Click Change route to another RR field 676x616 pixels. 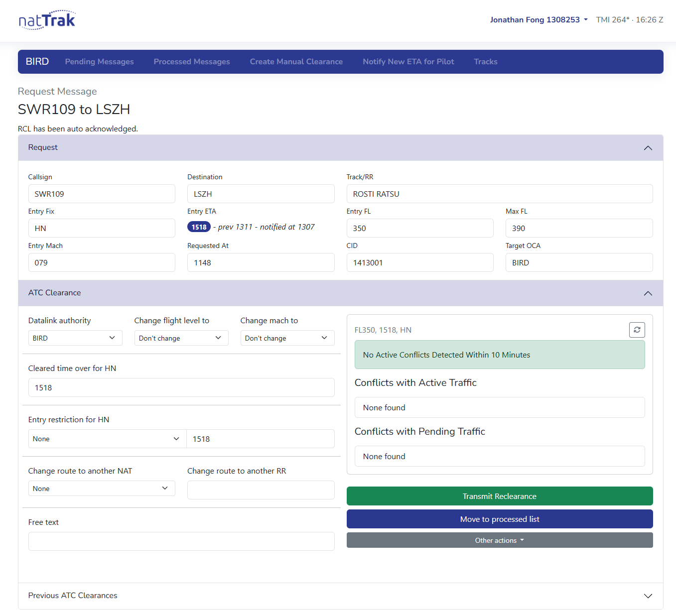(x=261, y=490)
